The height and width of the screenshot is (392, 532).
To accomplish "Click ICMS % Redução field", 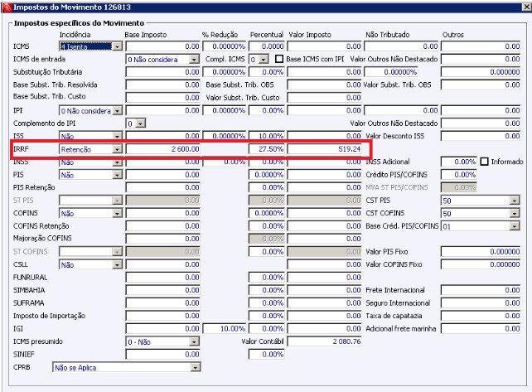I will pyautogui.click(x=225, y=46).
